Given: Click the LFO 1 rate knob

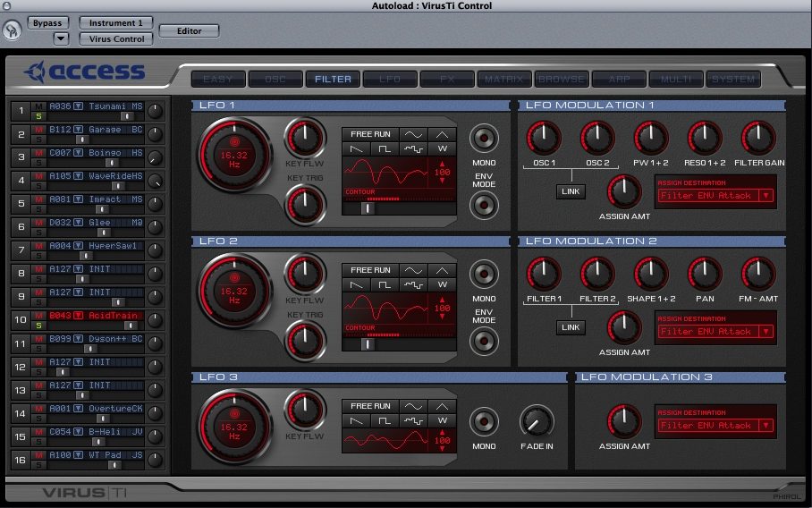Looking at the screenshot, I should tap(234, 155).
